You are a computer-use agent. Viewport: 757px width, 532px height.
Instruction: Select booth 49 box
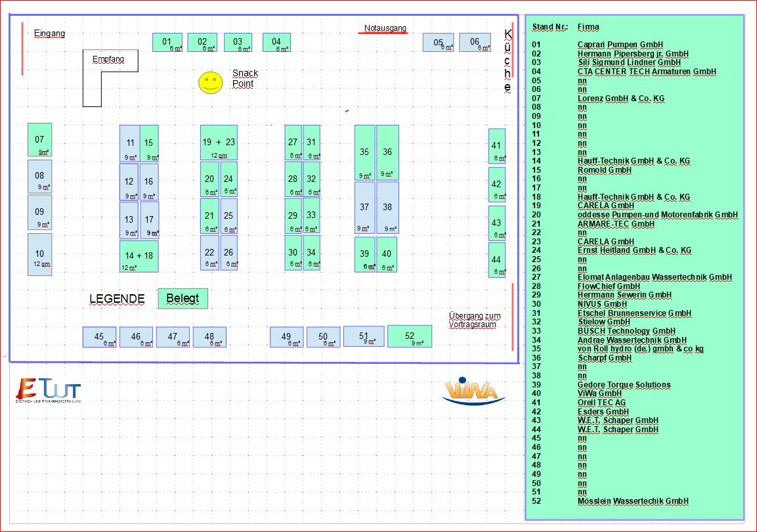(287, 337)
